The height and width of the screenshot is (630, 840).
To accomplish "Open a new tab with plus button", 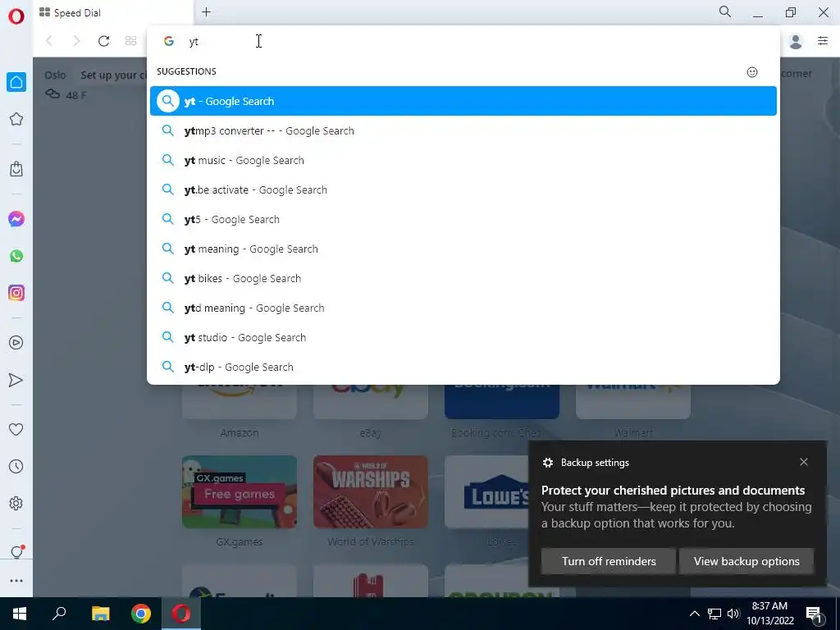I will point(206,11).
